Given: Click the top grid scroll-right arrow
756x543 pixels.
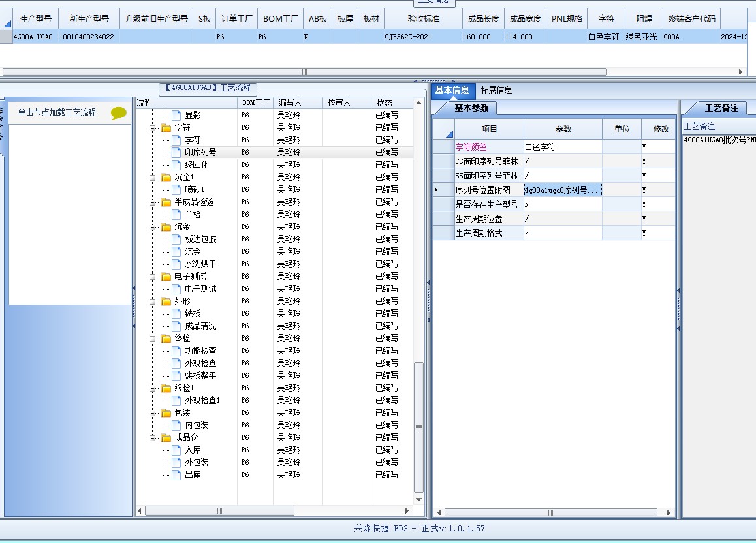Looking at the screenshot, I should point(740,72).
